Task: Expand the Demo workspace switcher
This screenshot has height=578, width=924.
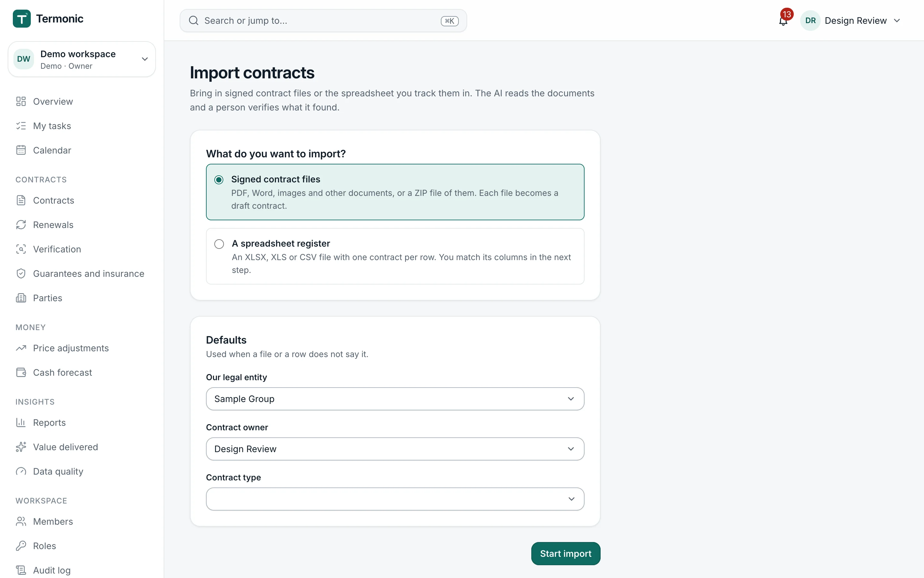Action: coord(82,59)
